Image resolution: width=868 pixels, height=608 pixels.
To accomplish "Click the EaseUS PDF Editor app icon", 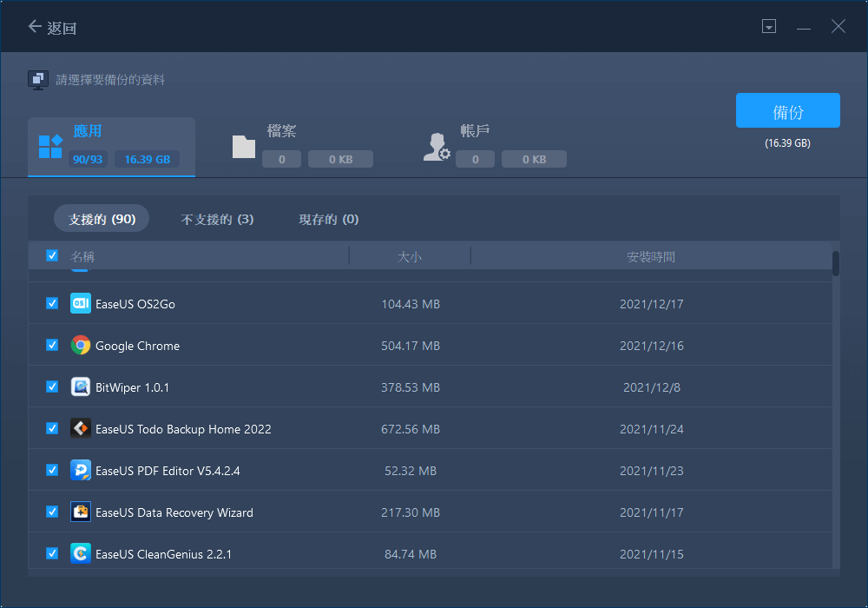I will pos(81,470).
